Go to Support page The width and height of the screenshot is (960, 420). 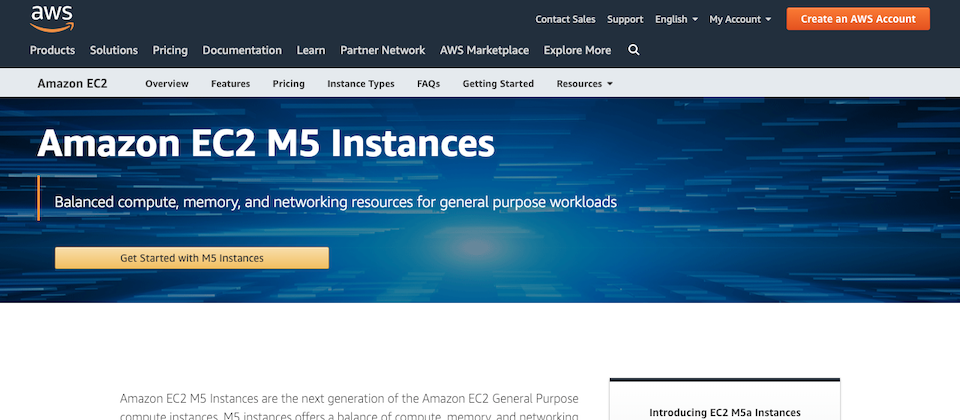tap(625, 19)
